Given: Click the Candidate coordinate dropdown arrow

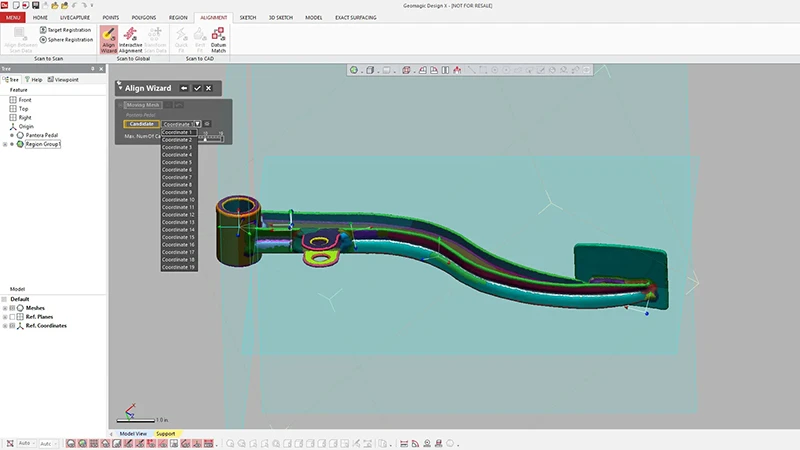Looking at the screenshot, I should coord(198,124).
